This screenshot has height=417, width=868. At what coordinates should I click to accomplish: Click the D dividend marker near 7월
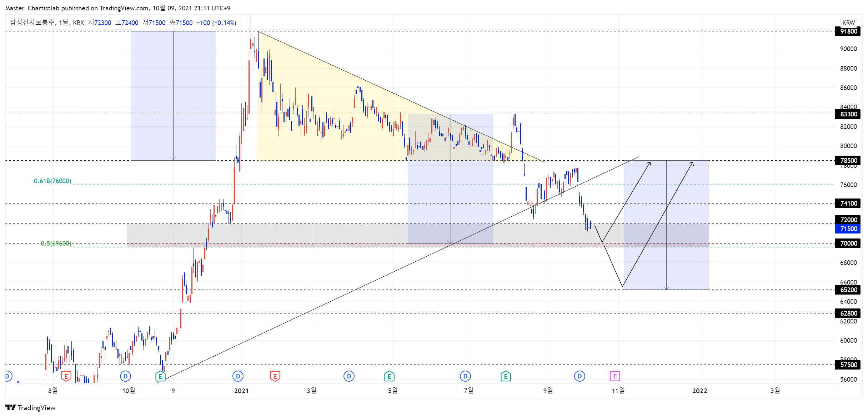tap(465, 376)
